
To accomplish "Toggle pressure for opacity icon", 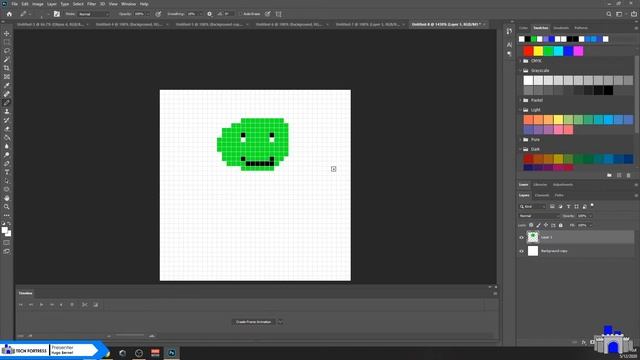I will pyautogui.click(x=158, y=14).
